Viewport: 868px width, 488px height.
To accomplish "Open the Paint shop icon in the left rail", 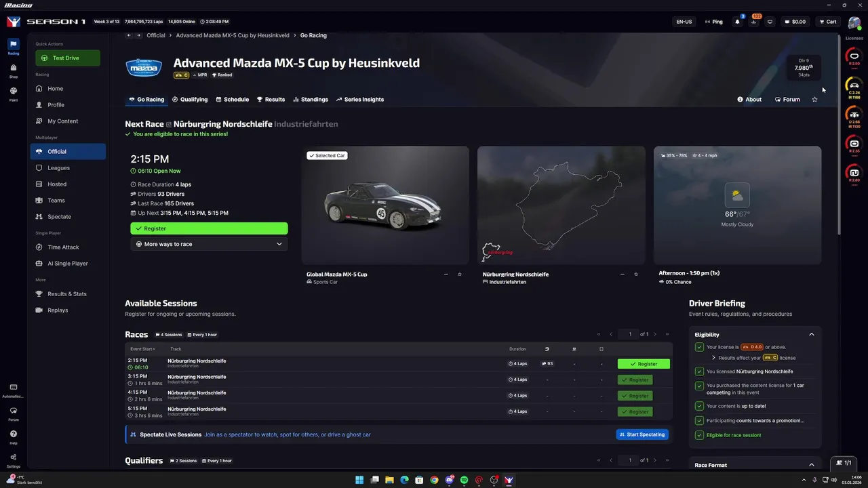I will (13, 94).
